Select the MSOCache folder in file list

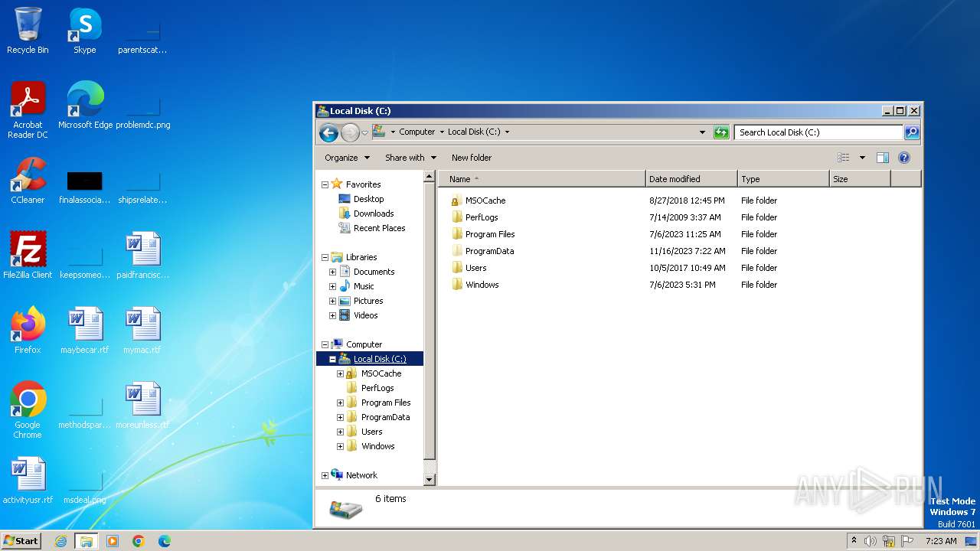pos(485,201)
